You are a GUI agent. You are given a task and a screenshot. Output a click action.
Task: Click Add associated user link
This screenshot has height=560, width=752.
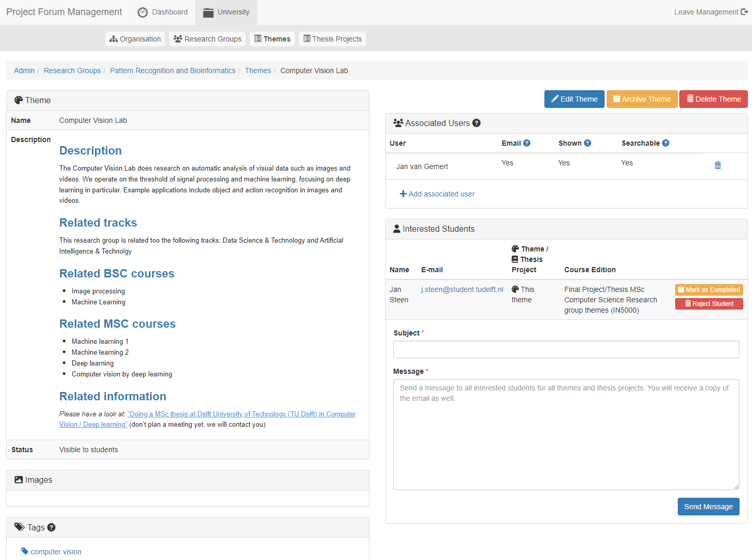pos(437,194)
